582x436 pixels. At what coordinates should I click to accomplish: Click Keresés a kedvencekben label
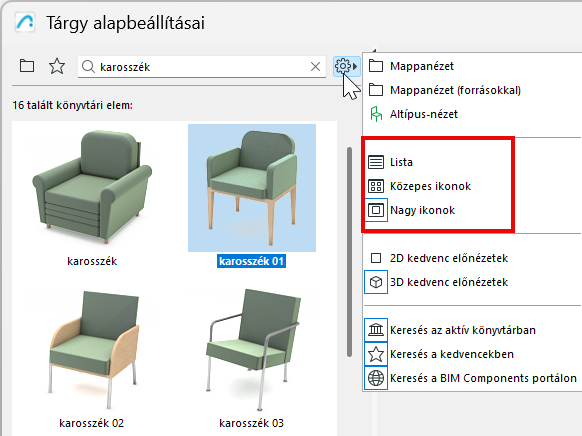coord(452,354)
